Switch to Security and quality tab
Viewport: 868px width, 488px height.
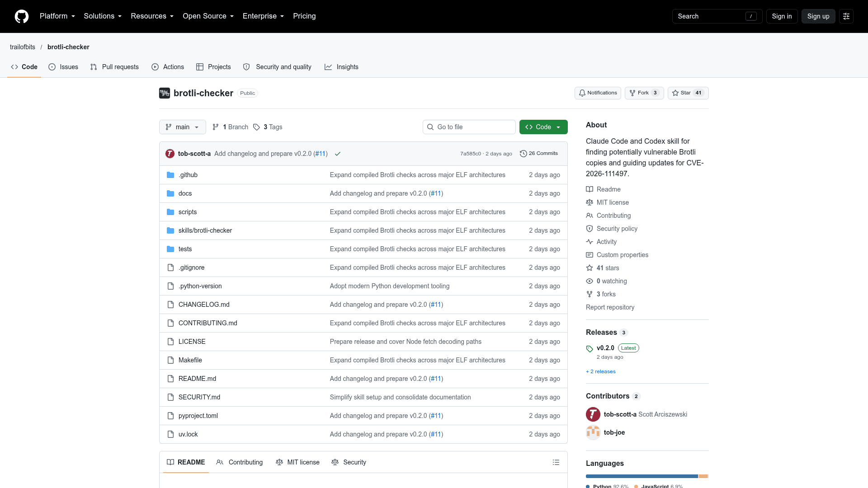[277, 67]
